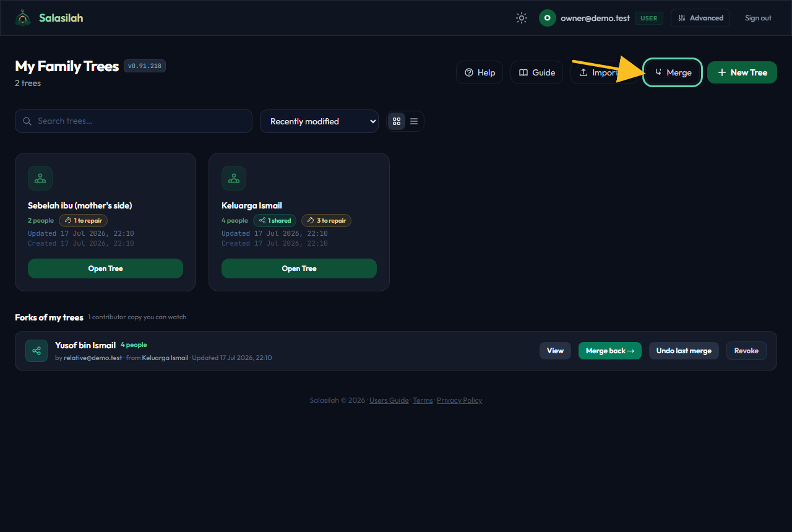Focus the Search trees field
The height and width of the screenshot is (532, 792).
[x=134, y=121]
